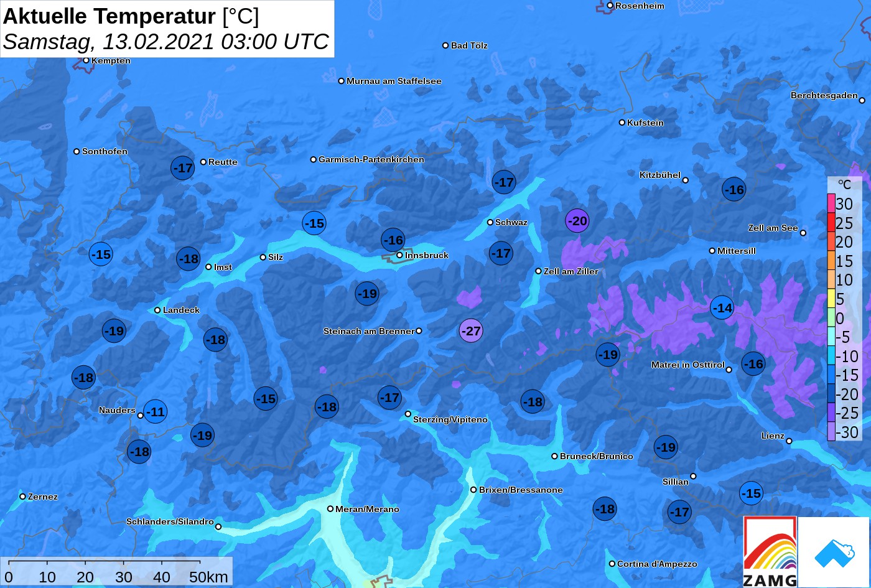Select the -19 marker south of Innsbruck

click(x=367, y=293)
